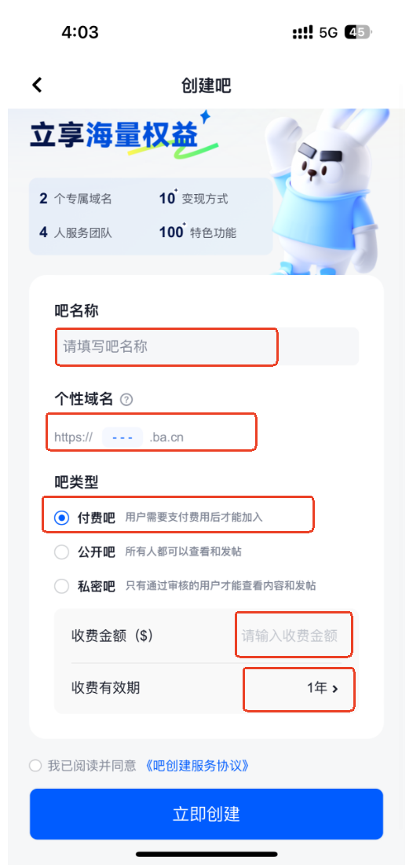Select the 私密吧 radio option
Viewport: 413px width, 868px height.
(61, 586)
